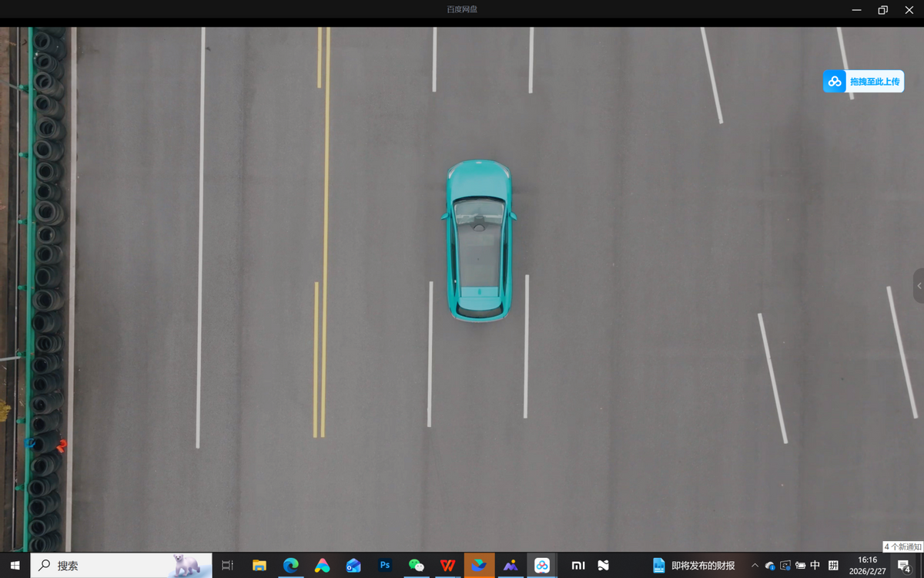
Task: Open WPS Office from the taskbar
Action: pos(447,565)
